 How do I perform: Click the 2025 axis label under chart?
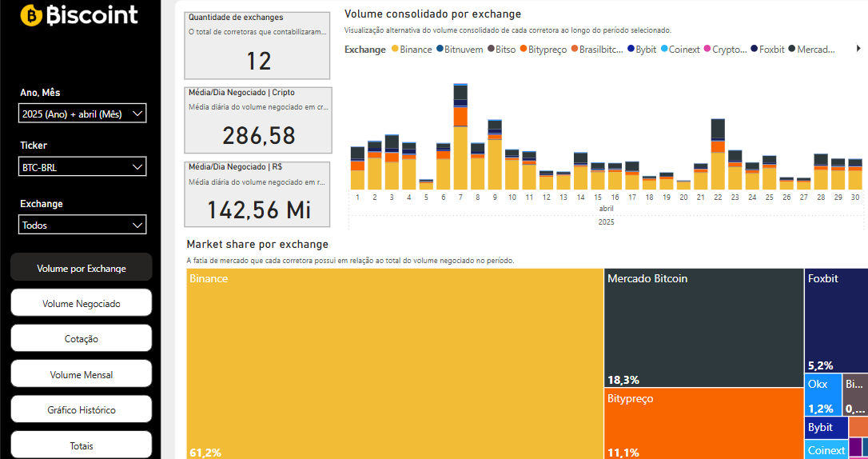tap(606, 222)
